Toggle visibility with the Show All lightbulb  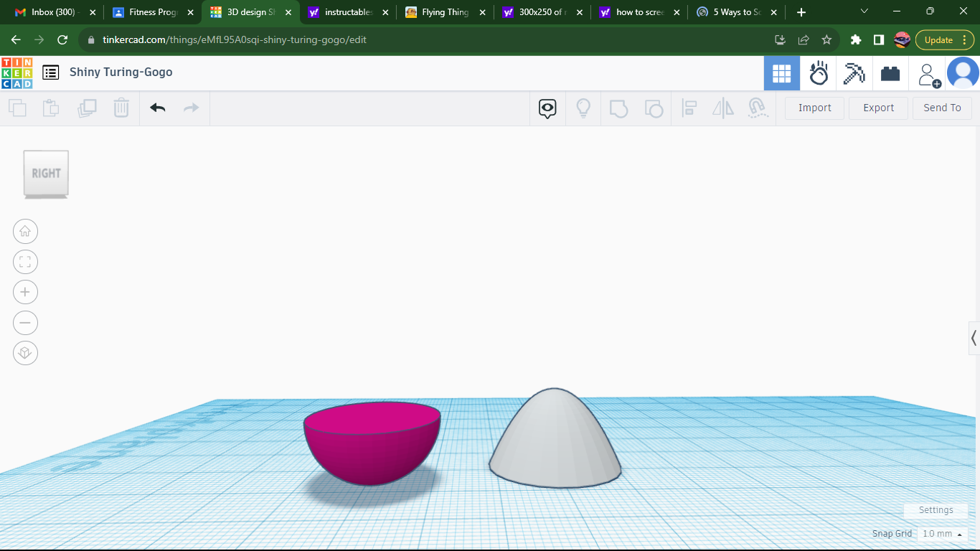tap(583, 108)
